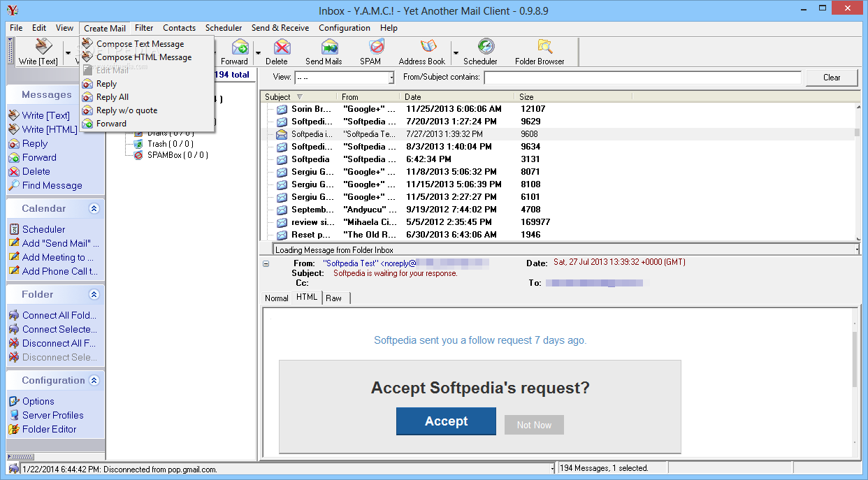Viewport: 868px width, 480px height.
Task: Click the Trash folder icon in tree
Action: (139, 144)
